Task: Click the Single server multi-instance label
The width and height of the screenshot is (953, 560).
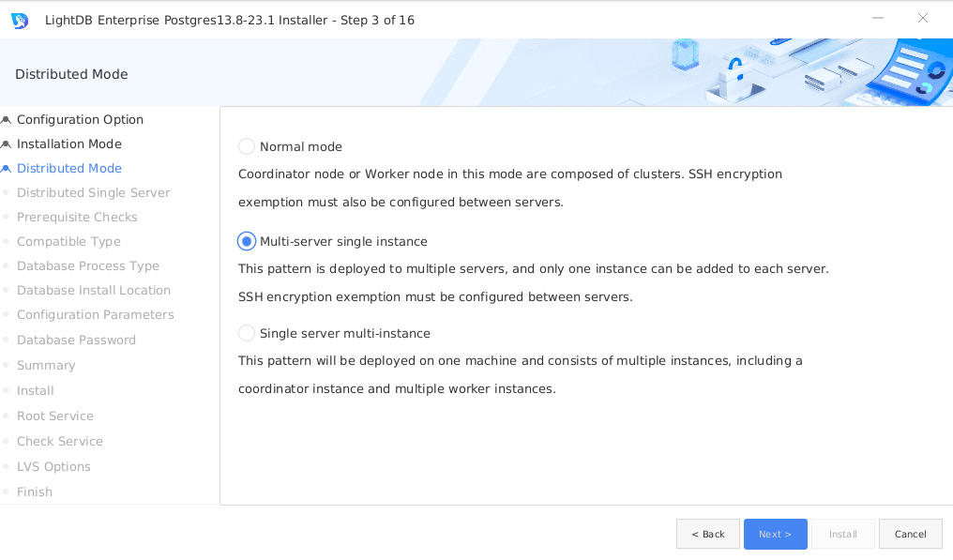Action: (344, 333)
